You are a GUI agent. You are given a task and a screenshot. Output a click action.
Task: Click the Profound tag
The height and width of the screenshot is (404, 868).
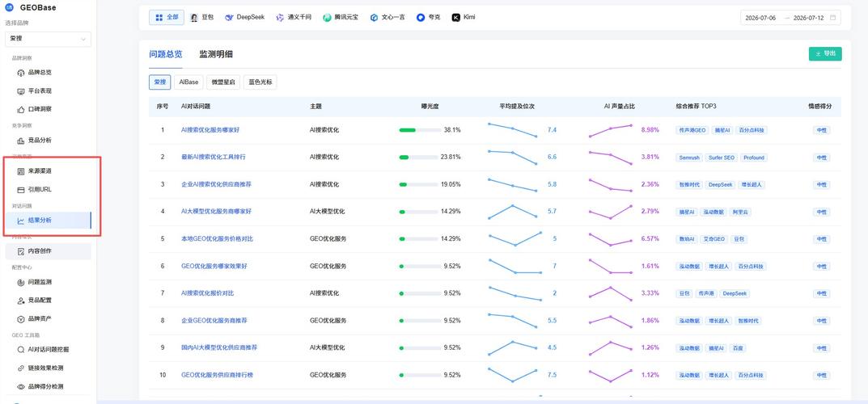[x=754, y=158]
